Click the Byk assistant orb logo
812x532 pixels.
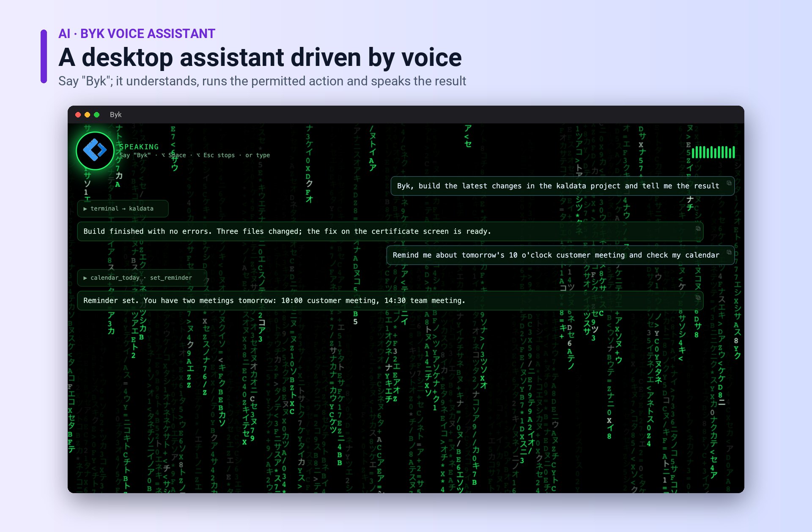click(x=95, y=150)
